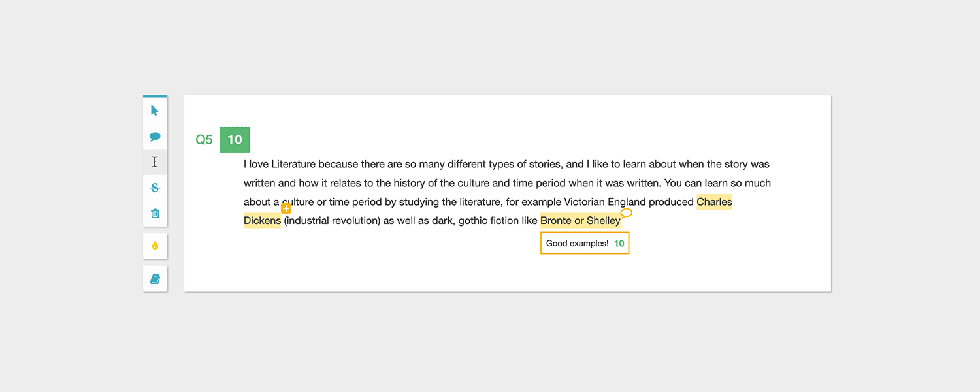
Task: Click the trash can delete icon
Action: tap(155, 214)
